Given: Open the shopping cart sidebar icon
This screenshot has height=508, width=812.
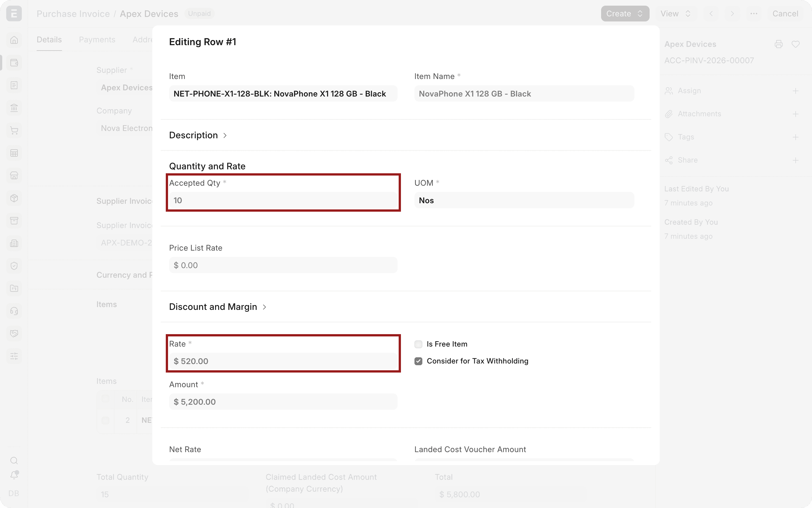Looking at the screenshot, I should [x=14, y=130].
